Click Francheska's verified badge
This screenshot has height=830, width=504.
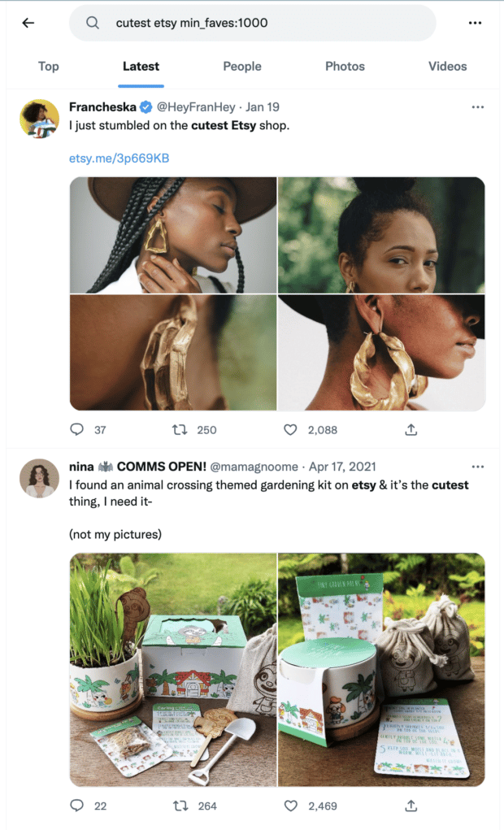144,106
